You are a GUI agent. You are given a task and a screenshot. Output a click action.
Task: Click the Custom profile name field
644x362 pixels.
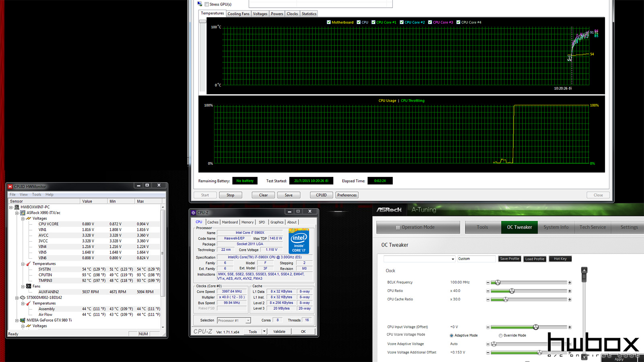click(x=476, y=259)
